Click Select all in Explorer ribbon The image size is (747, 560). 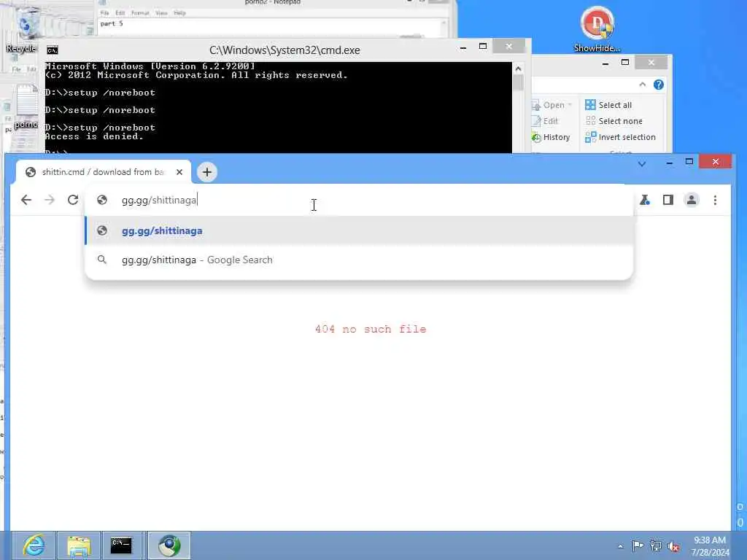click(x=608, y=105)
